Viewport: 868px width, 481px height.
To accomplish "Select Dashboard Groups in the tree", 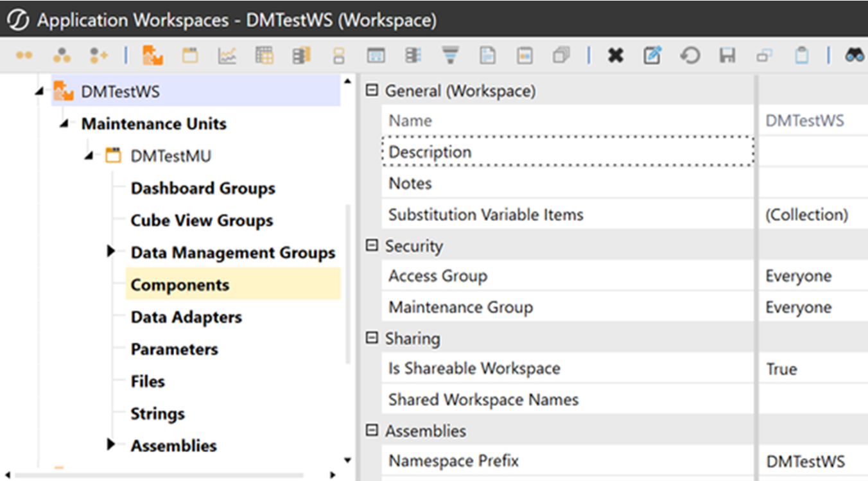I will (203, 189).
